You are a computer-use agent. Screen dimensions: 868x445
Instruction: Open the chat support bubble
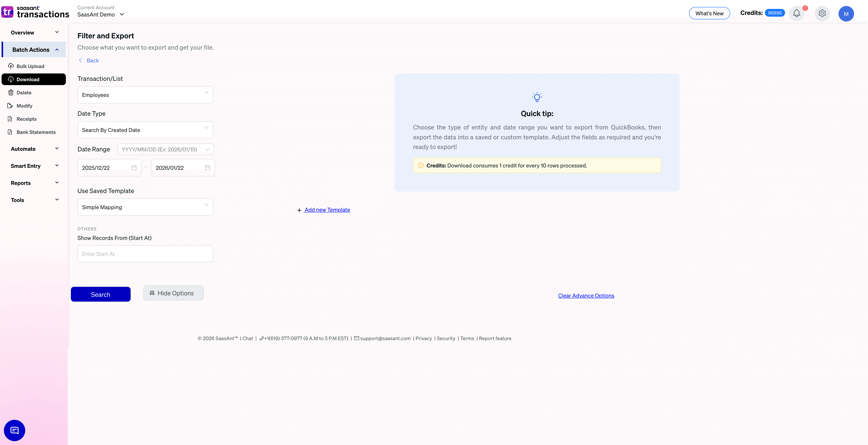[x=14, y=430]
